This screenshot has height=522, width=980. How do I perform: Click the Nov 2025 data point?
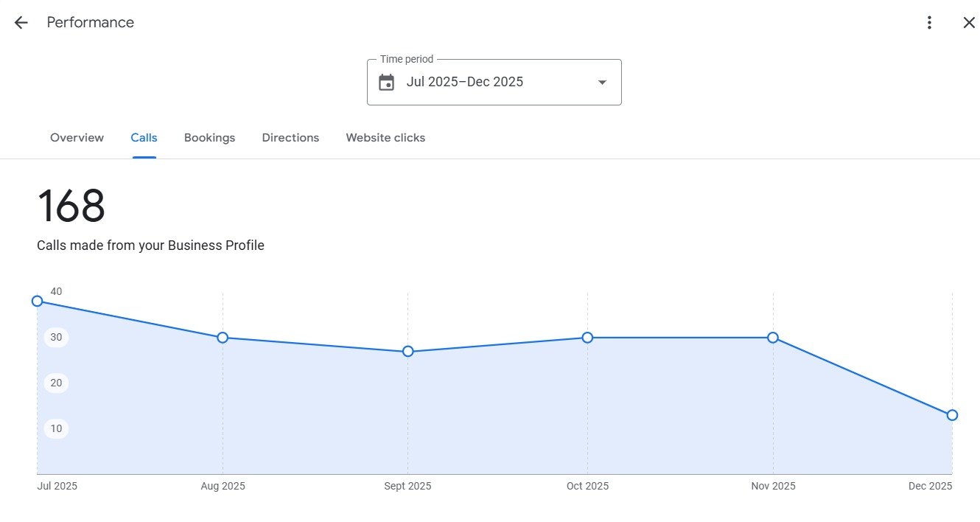(773, 338)
